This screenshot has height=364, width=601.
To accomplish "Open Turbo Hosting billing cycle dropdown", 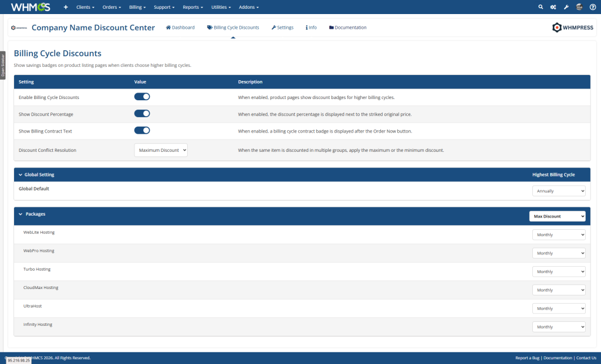I will tap(559, 271).
